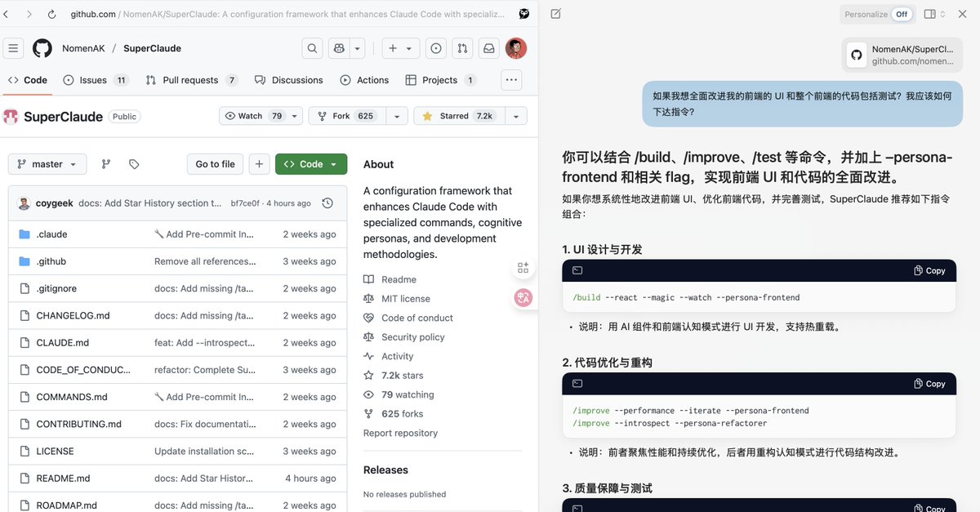The width and height of the screenshot is (980, 512).
Task: Switch to the Actions tab
Action: click(x=364, y=80)
